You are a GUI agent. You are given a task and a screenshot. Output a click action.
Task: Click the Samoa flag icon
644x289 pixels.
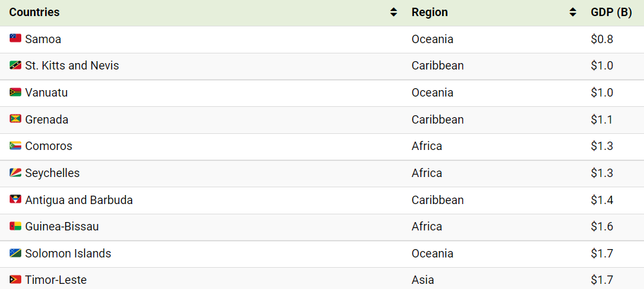click(x=15, y=39)
